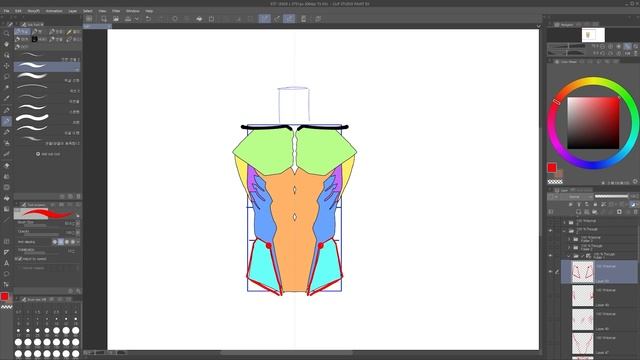Screen dimensions: 640x360
Task: Open the Save options dropdown arrow
Action: (137, 19)
